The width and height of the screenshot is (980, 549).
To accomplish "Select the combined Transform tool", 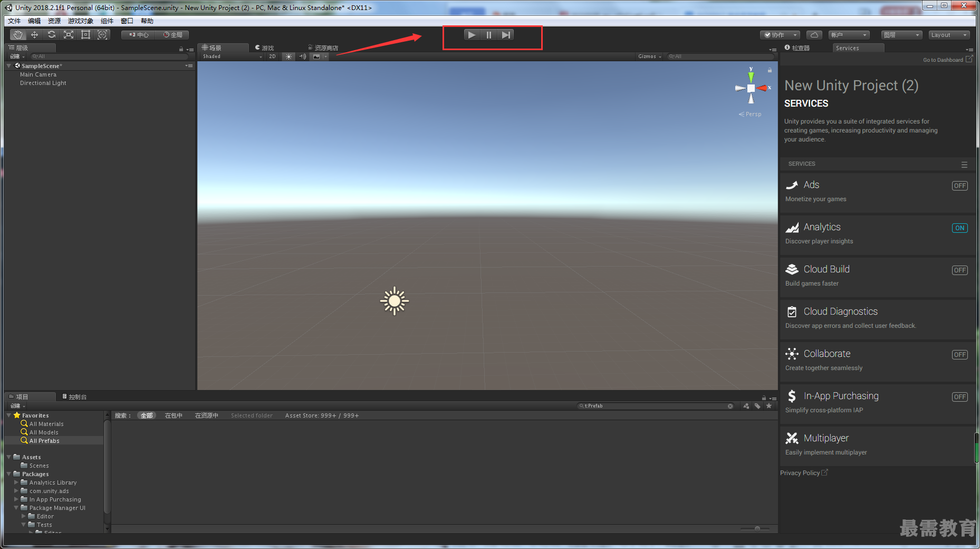I will pyautogui.click(x=102, y=35).
